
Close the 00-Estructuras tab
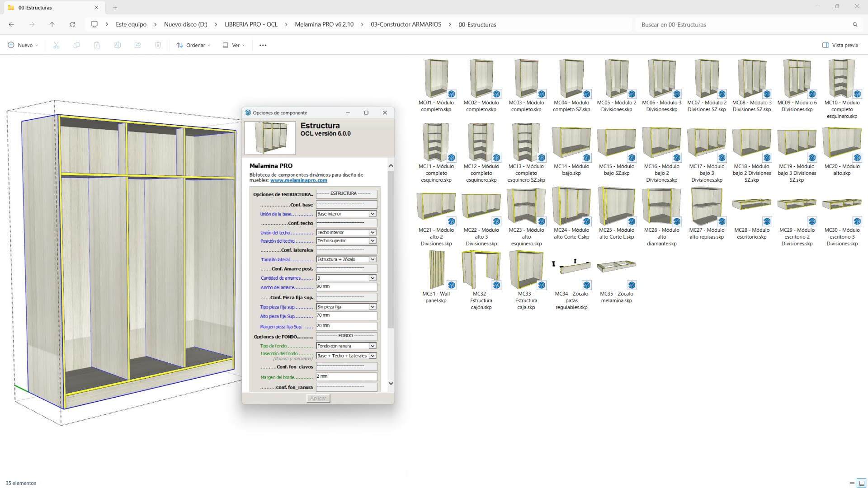(96, 8)
